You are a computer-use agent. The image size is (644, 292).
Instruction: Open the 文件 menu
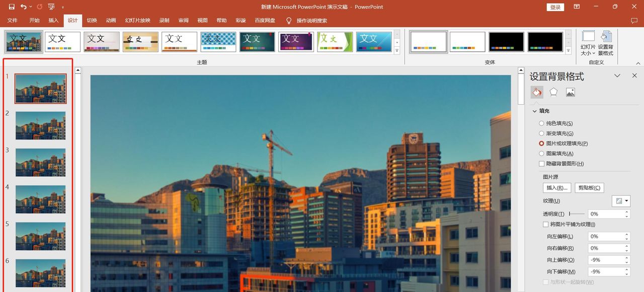click(x=12, y=20)
